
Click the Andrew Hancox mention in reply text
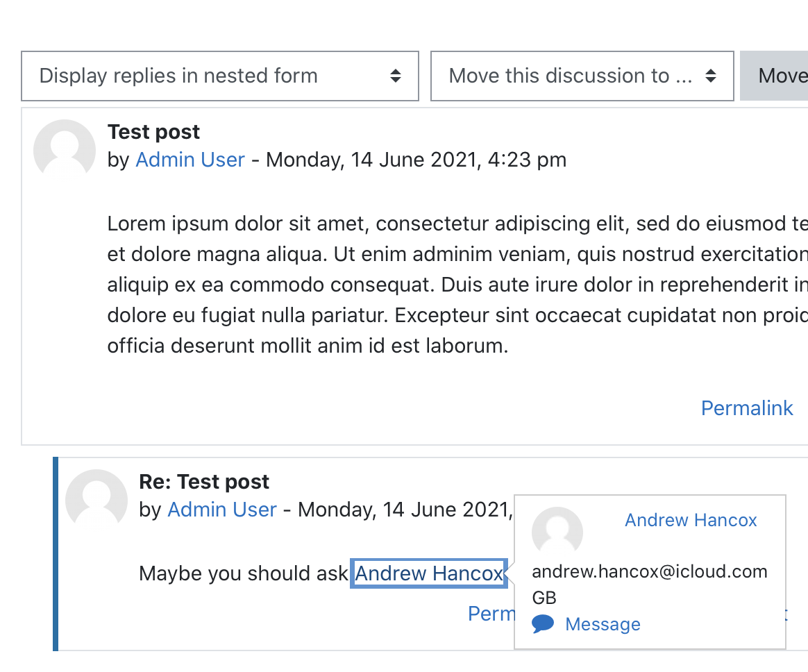point(429,573)
